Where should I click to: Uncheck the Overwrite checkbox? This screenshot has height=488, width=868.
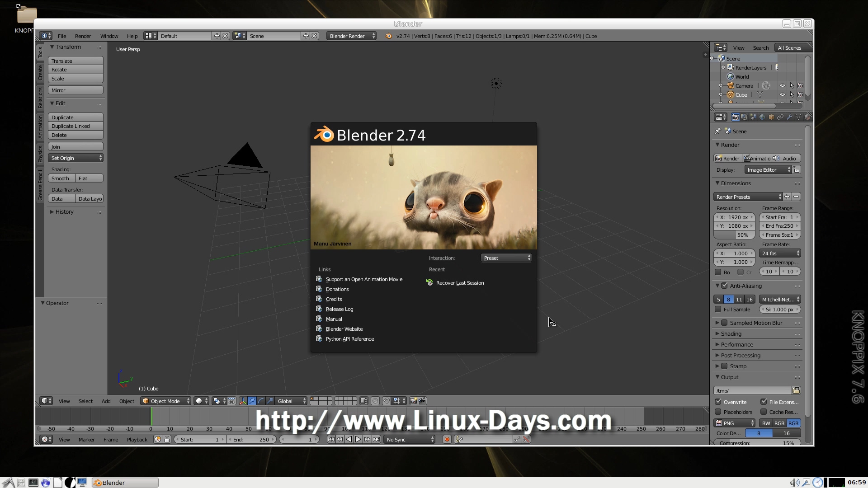tap(718, 402)
